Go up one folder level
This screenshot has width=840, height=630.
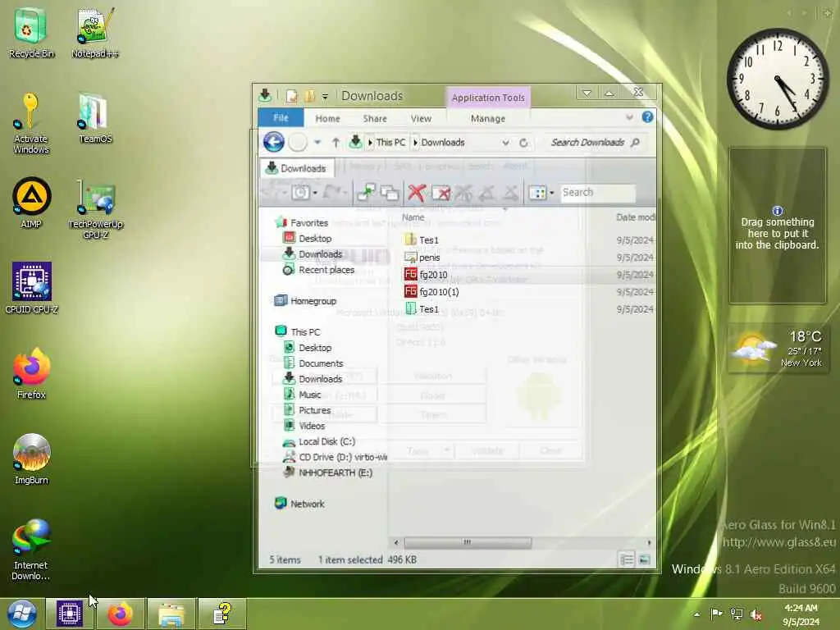[x=336, y=143]
